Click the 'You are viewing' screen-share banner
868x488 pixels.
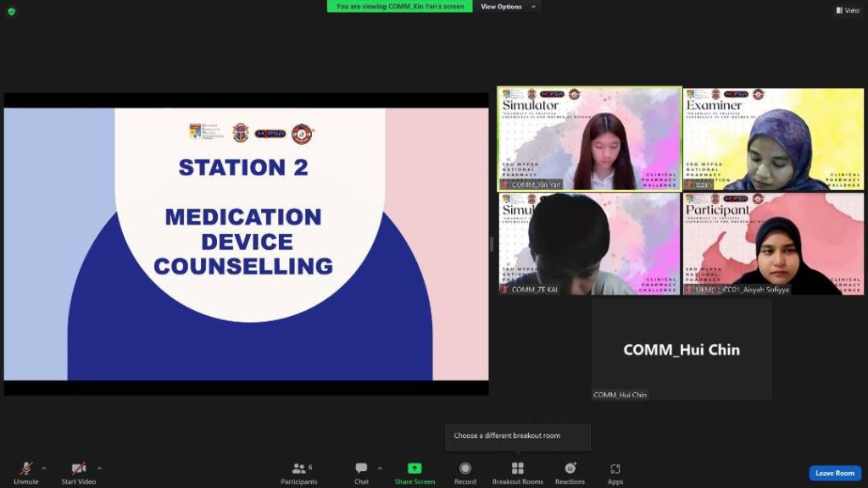400,7
